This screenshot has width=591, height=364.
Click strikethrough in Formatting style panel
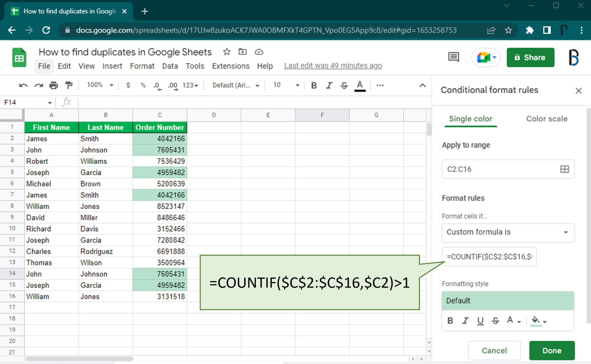[x=495, y=320]
